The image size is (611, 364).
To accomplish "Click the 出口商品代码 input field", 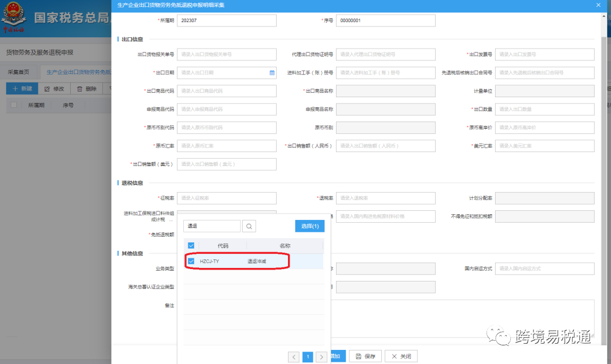I will [x=227, y=91].
